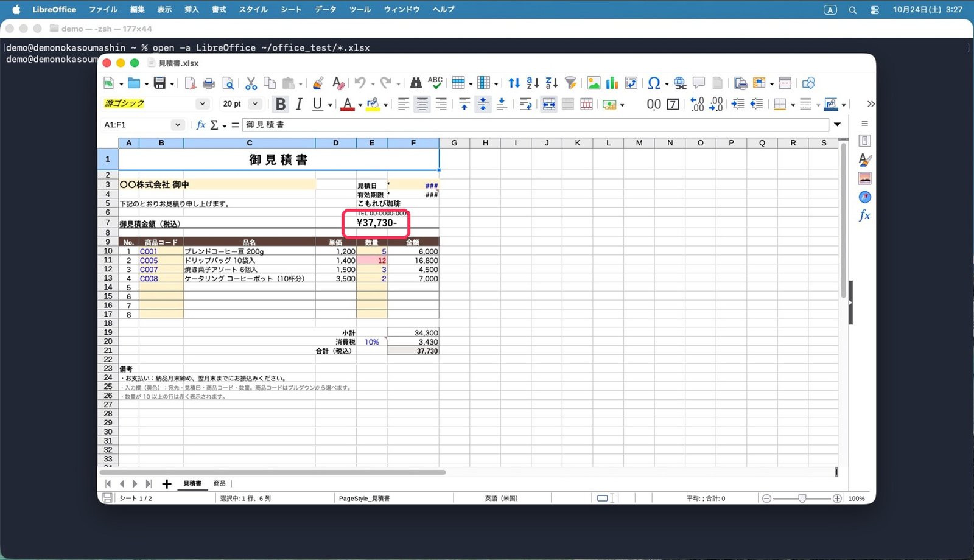Click the Print icon
This screenshot has width=974, height=560.
coord(209,83)
